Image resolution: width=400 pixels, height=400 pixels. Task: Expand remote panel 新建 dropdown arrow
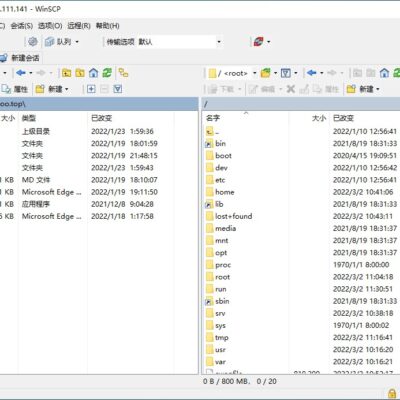tap(378, 89)
